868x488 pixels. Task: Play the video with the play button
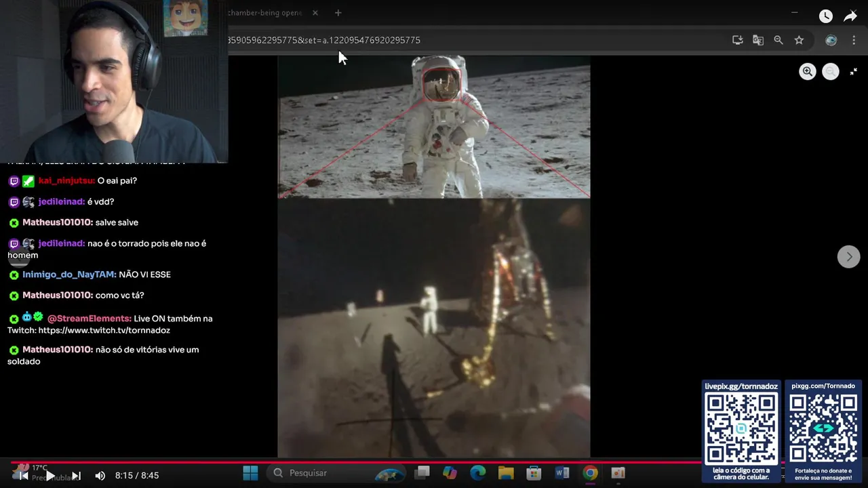click(x=50, y=476)
